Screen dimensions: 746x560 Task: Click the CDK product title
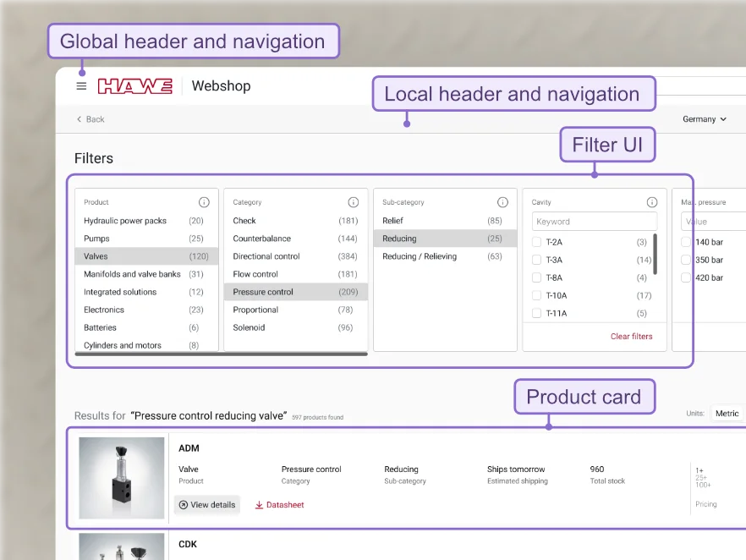tap(188, 544)
